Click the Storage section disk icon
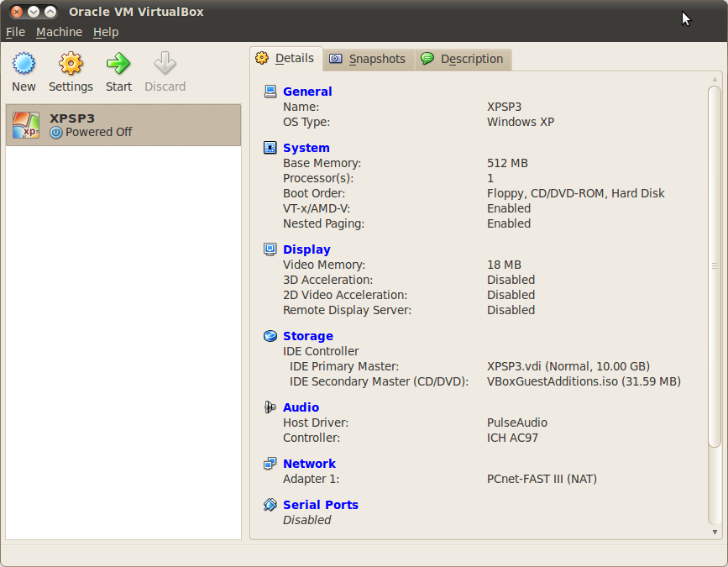Viewport: 728px width, 567px height. point(270,336)
